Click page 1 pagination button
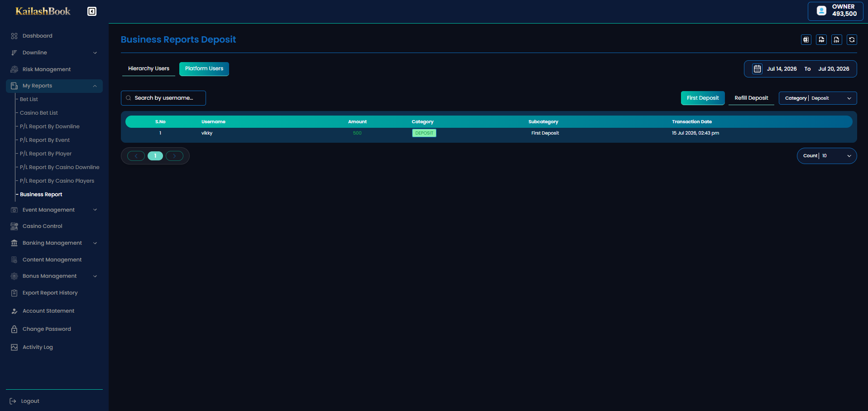 [x=155, y=156]
